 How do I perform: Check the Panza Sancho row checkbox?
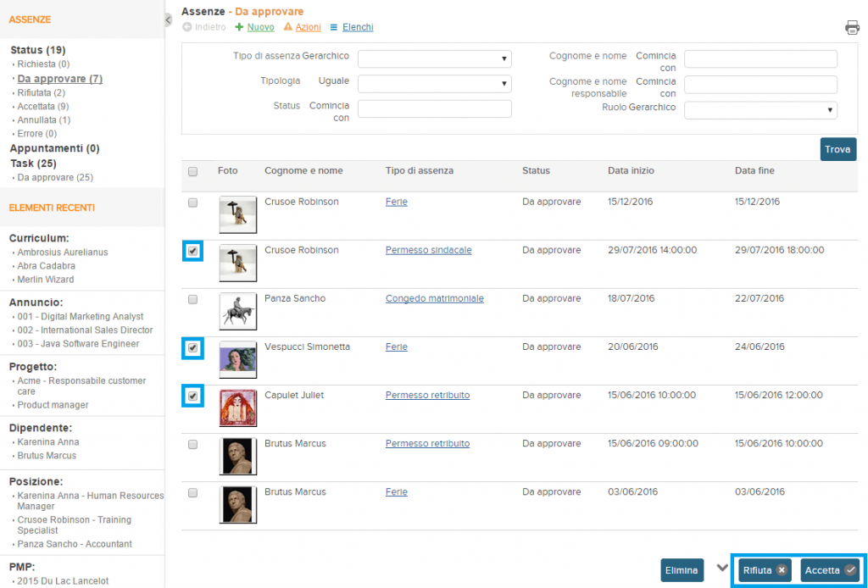(x=192, y=300)
